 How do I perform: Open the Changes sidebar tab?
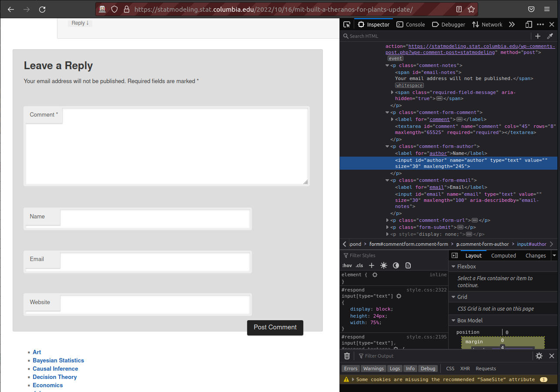pos(535,256)
